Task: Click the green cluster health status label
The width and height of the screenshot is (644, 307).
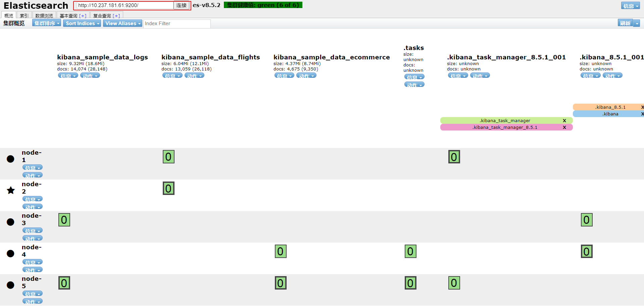Action: [x=263, y=5]
